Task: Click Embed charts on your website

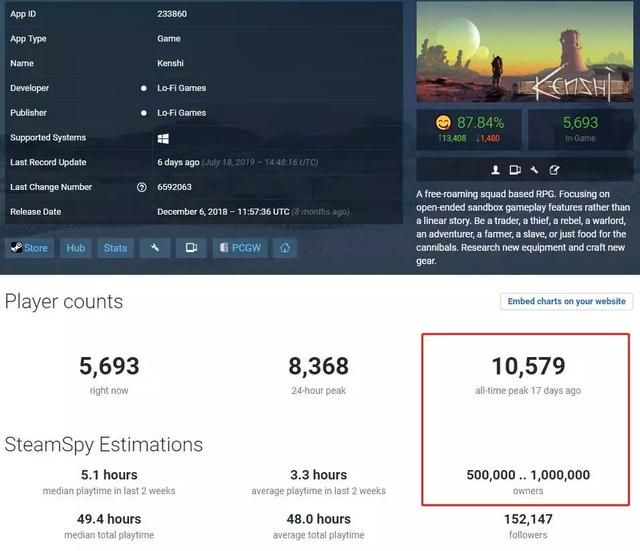Action: [567, 301]
